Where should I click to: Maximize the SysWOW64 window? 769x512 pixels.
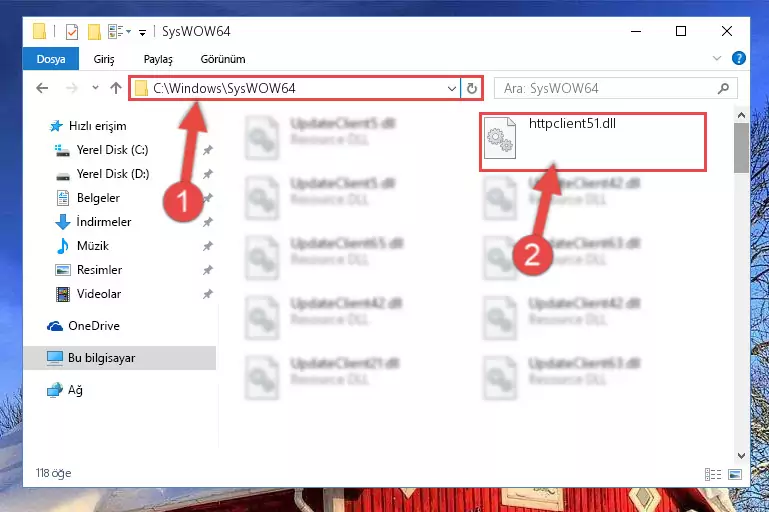(x=681, y=31)
